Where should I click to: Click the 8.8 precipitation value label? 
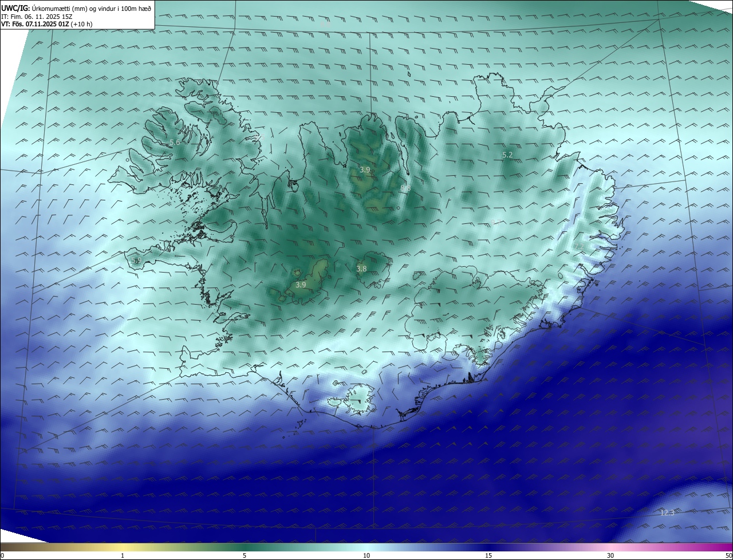point(405,188)
